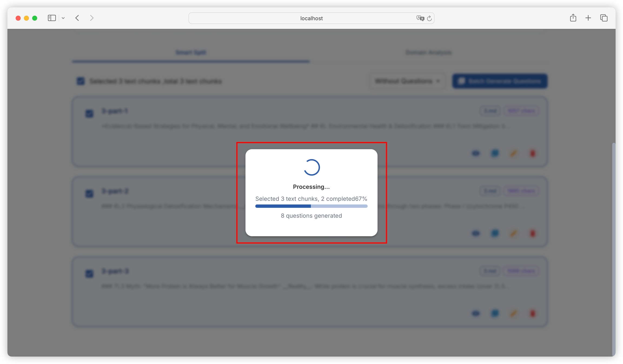Click the Batch Generate Questions button

[500, 81]
